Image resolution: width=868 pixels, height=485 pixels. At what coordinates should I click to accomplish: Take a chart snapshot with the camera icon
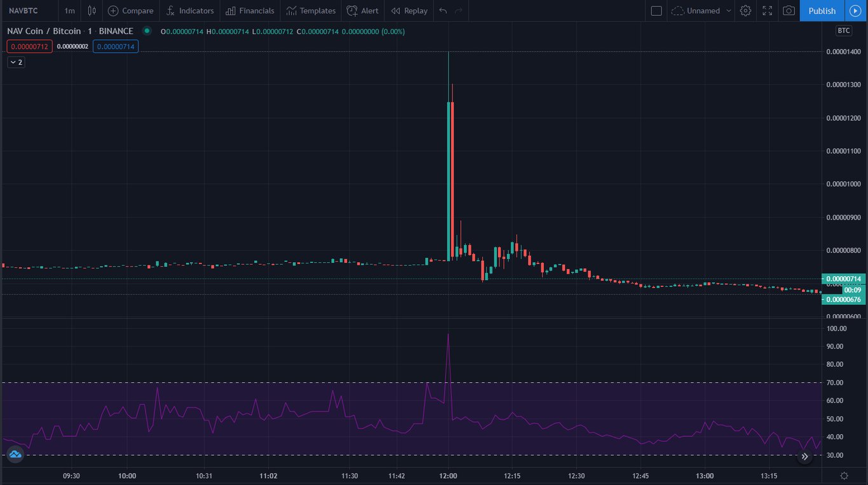coord(789,10)
